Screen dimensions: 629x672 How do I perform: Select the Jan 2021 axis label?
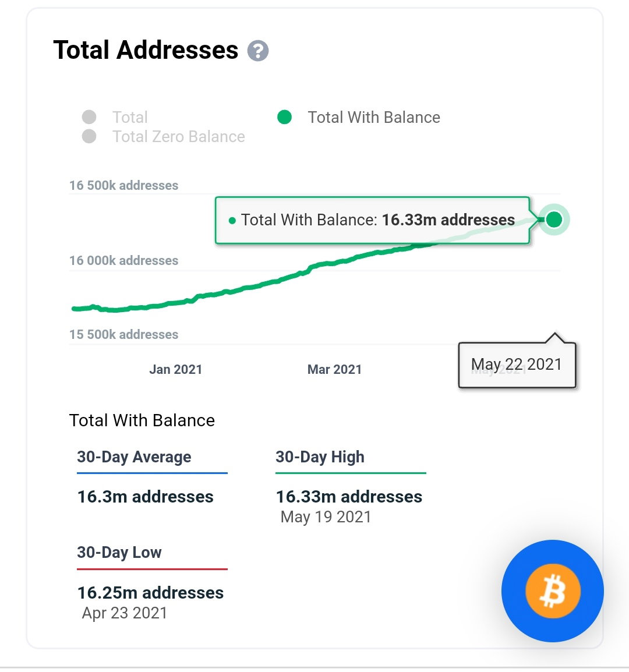pyautogui.click(x=175, y=369)
